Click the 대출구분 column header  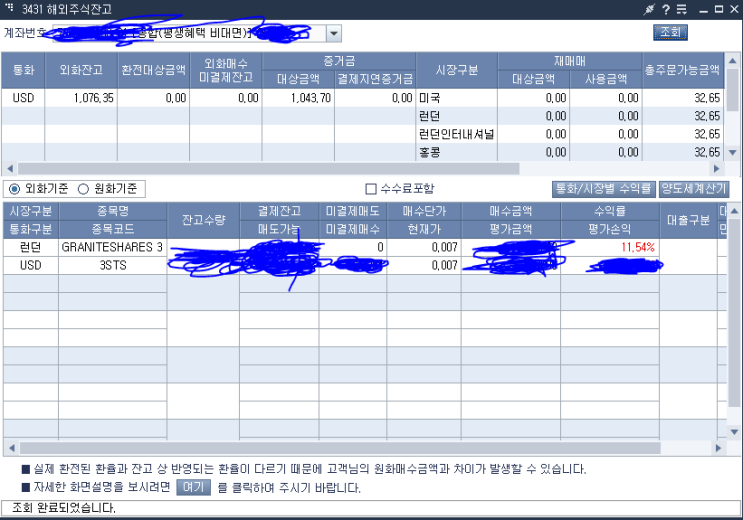[x=688, y=220]
